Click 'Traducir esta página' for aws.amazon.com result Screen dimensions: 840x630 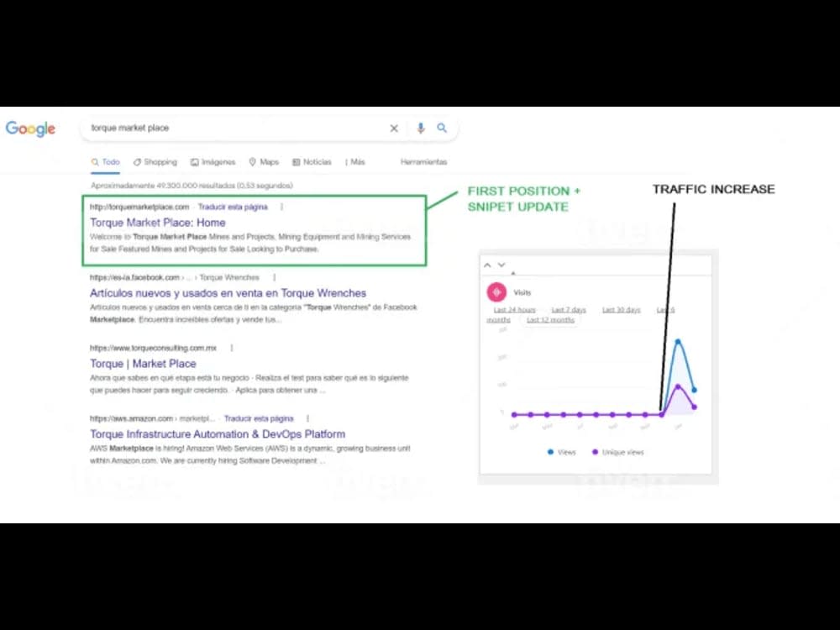pyautogui.click(x=259, y=418)
